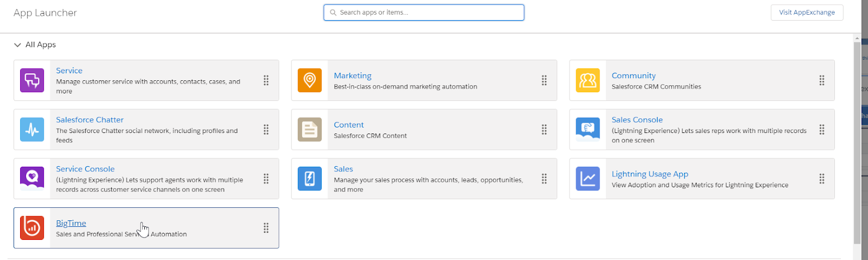Click the Community yellow people icon
This screenshot has width=868, height=260.
point(588,80)
